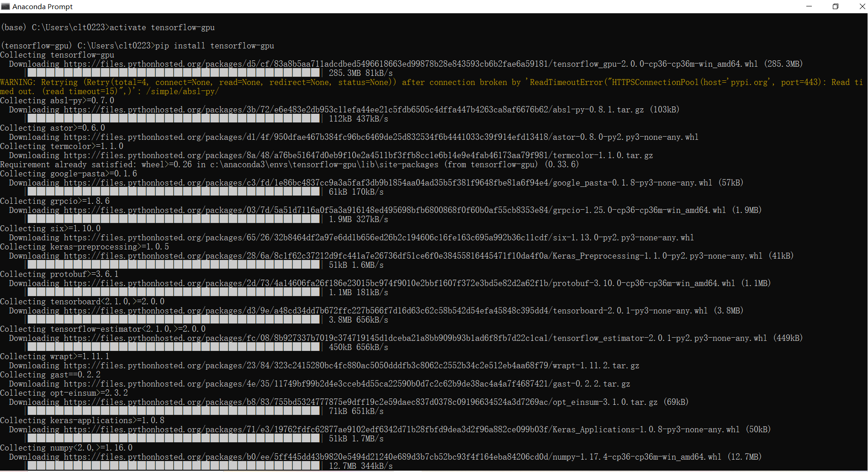Select the "Collecting opt-einsum>=2.3.2" line
This screenshot has width=868, height=472.
64,393
